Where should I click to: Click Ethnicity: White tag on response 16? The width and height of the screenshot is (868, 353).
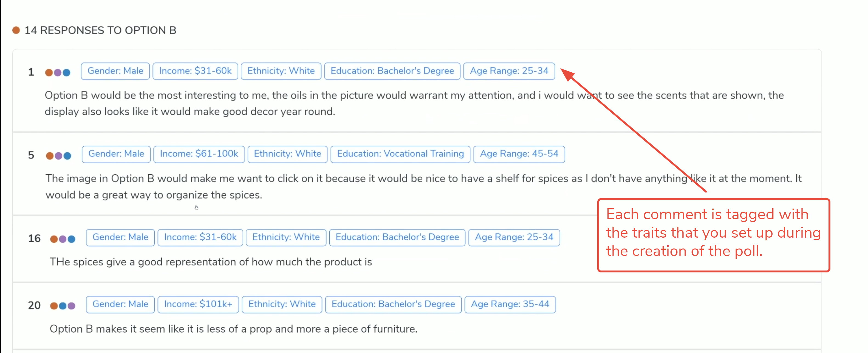[286, 237]
